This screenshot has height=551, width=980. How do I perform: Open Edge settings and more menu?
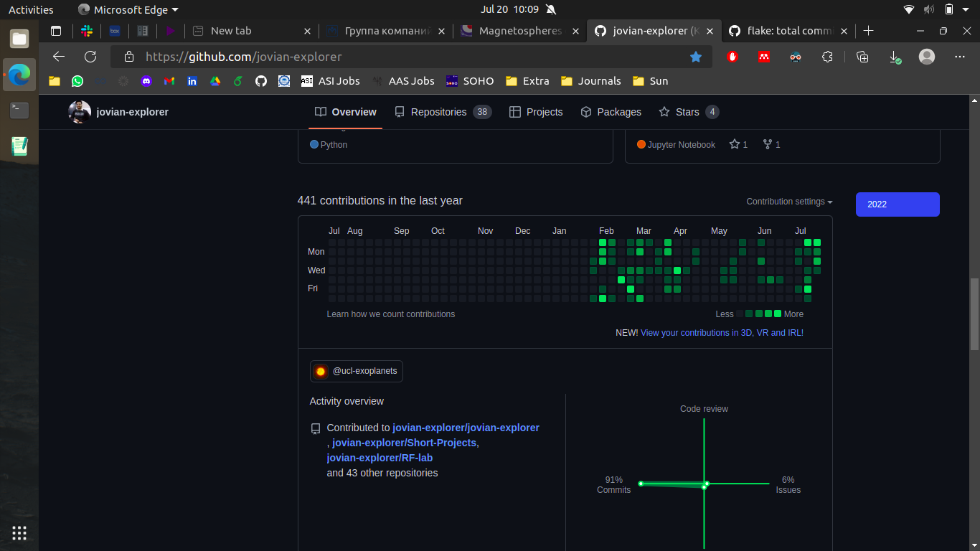(960, 57)
